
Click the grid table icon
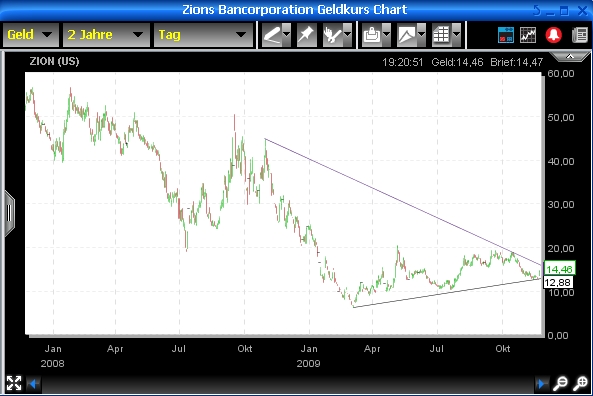(x=442, y=35)
